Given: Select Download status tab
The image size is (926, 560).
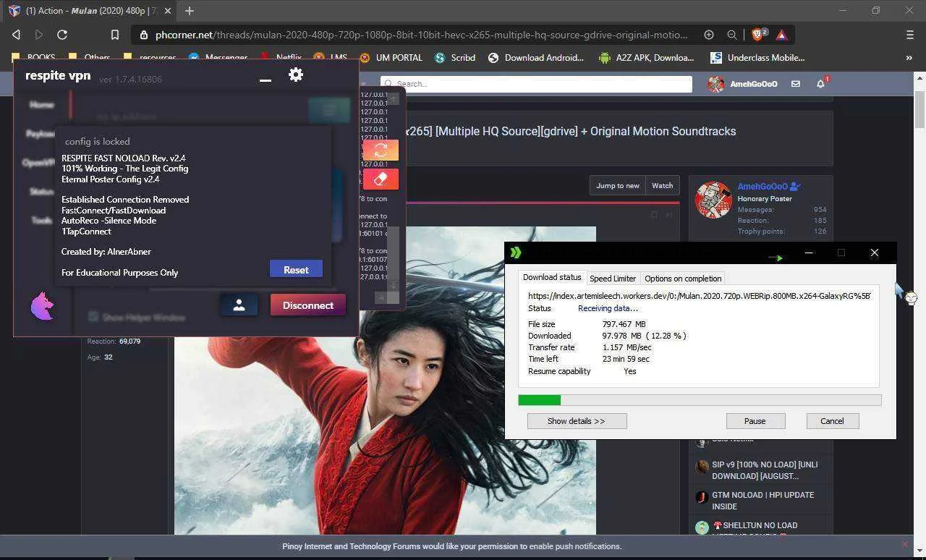Looking at the screenshot, I should coord(552,278).
